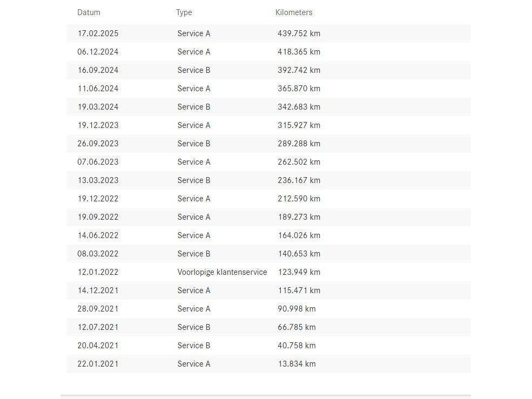Image resolution: width=532 pixels, height=399 pixels.
Task: Click Service B on 26.09.2023 row
Action: [194, 144]
